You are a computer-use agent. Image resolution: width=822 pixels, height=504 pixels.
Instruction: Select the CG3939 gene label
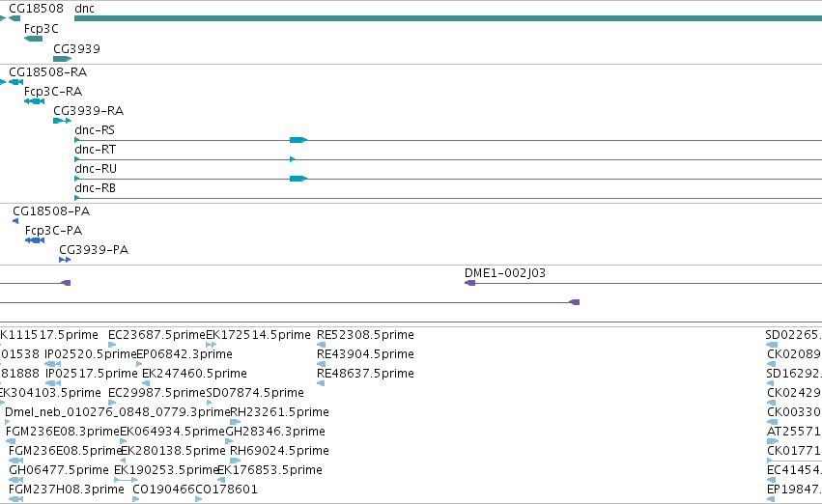(x=76, y=48)
